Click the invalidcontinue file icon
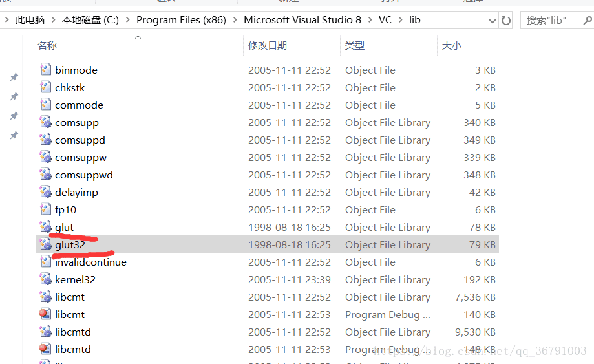The image size is (594, 364). [x=45, y=261]
